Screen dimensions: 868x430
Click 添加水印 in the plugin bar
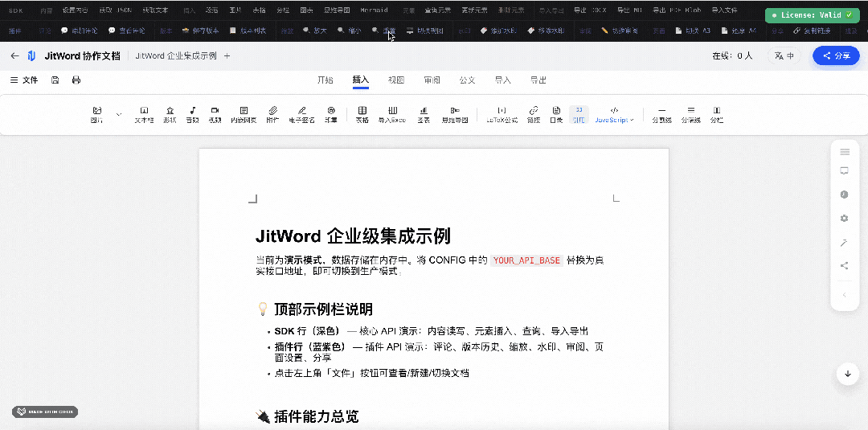(498, 31)
